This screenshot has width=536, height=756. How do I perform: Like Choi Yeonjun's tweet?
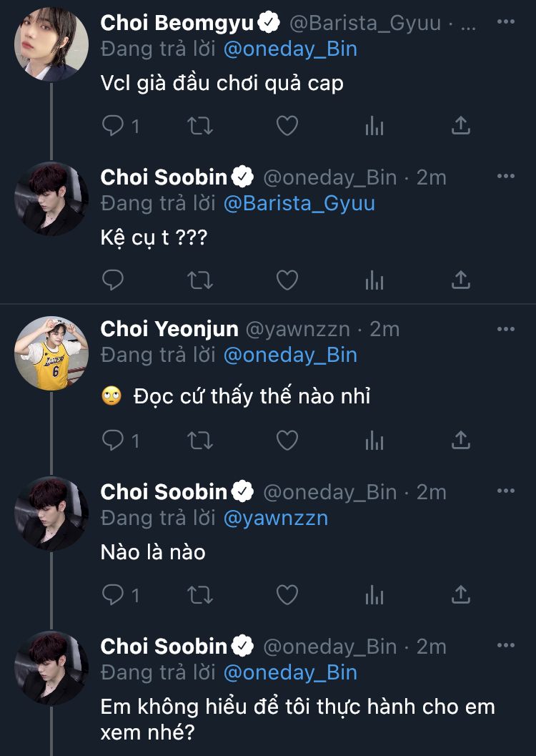287,440
